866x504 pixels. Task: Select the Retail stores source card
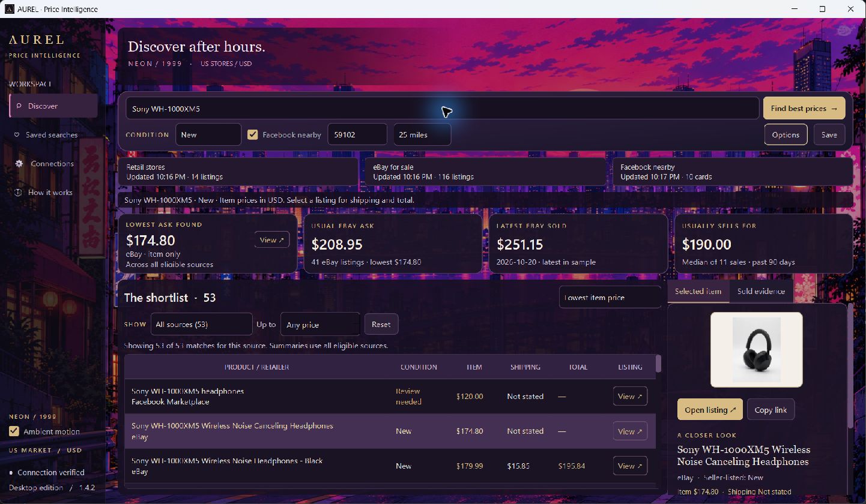click(238, 172)
